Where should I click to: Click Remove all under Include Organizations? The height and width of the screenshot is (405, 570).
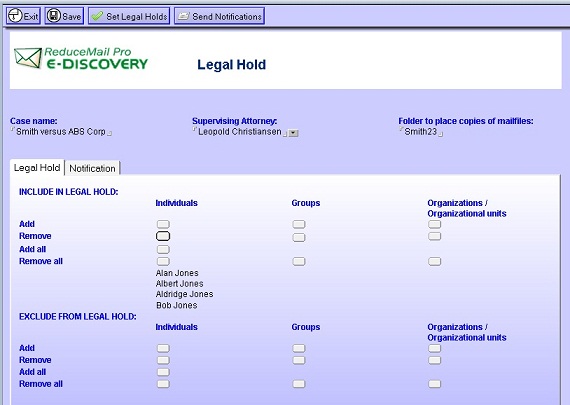click(434, 261)
